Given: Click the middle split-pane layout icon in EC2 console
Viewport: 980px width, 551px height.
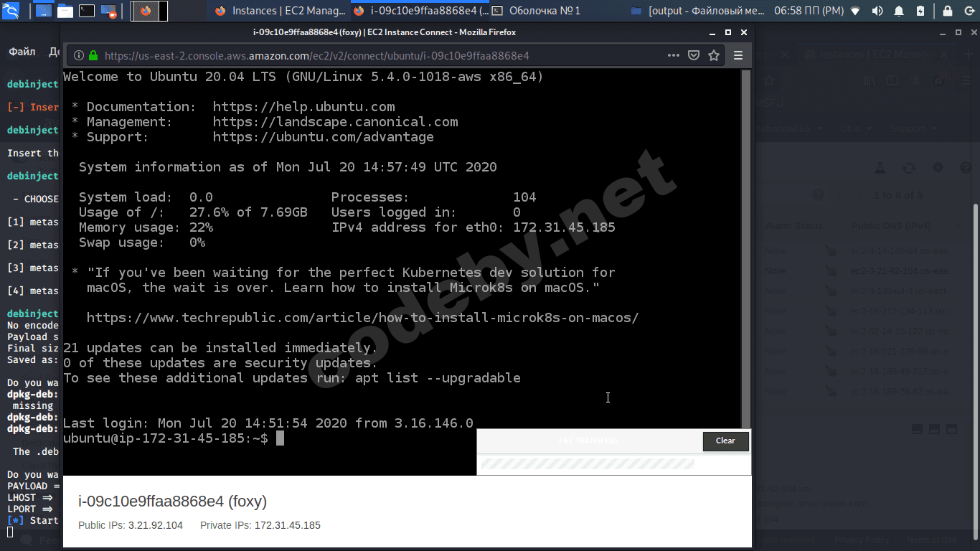Looking at the screenshot, I should tap(934, 429).
